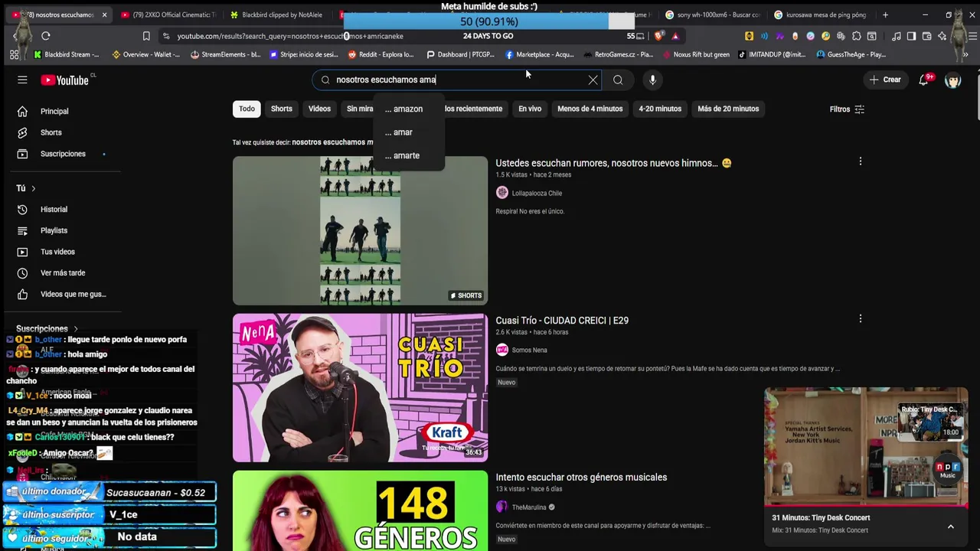Viewport: 980px width, 551px height.
Task: Open the Crear upload menu
Action: [885, 80]
